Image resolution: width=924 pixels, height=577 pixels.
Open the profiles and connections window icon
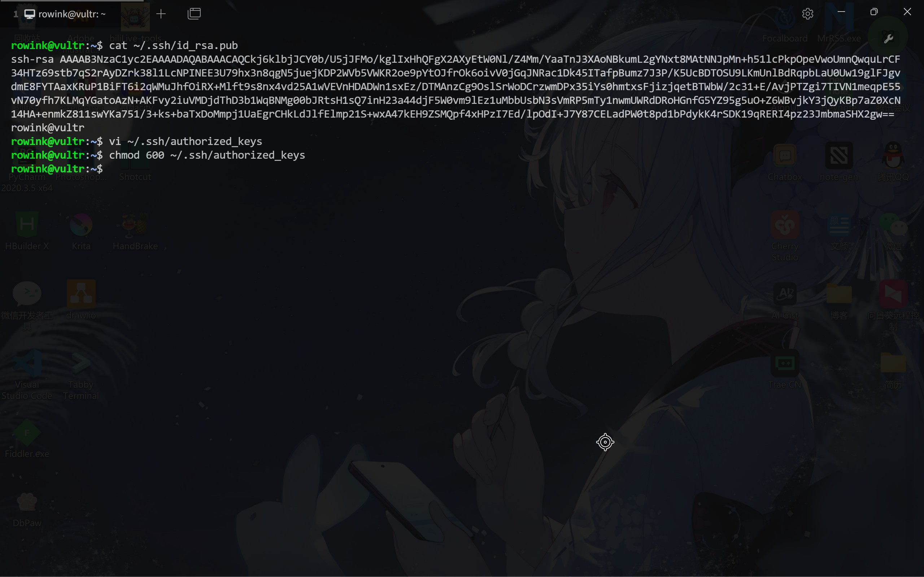(194, 14)
